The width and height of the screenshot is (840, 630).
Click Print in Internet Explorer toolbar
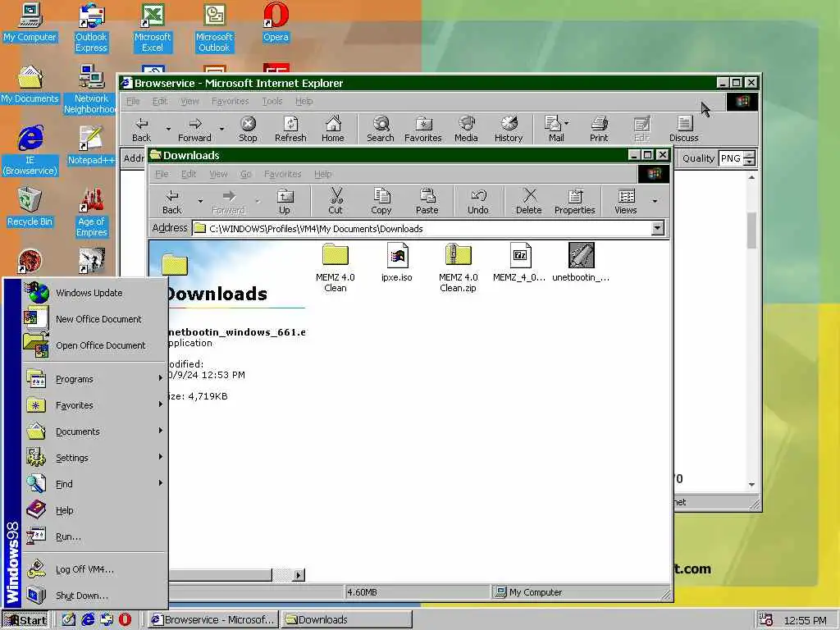point(599,129)
